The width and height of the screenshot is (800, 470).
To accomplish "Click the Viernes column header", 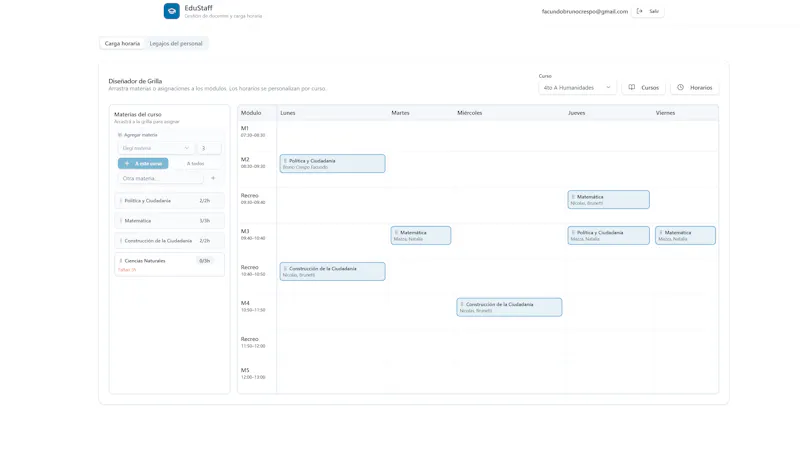I will [x=665, y=113].
